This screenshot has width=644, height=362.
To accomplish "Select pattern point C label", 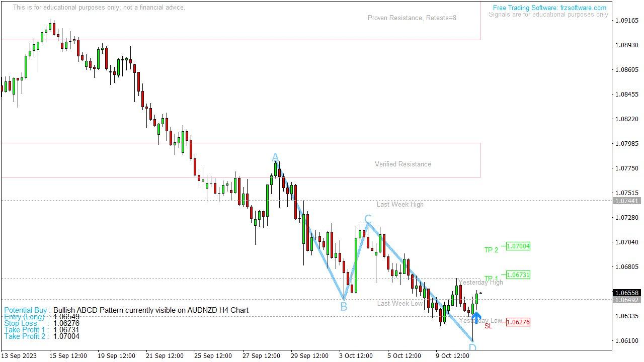I will tap(368, 219).
